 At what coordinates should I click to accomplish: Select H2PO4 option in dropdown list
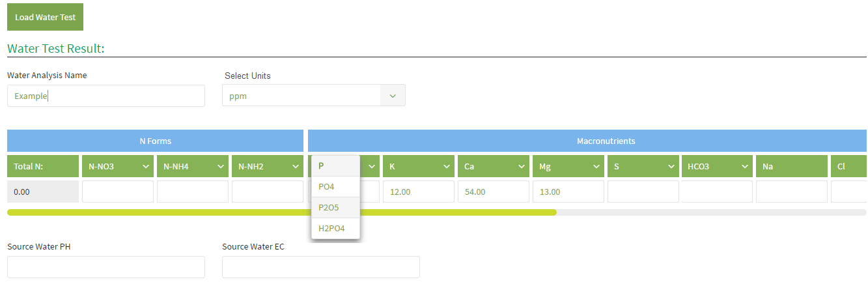335,229
